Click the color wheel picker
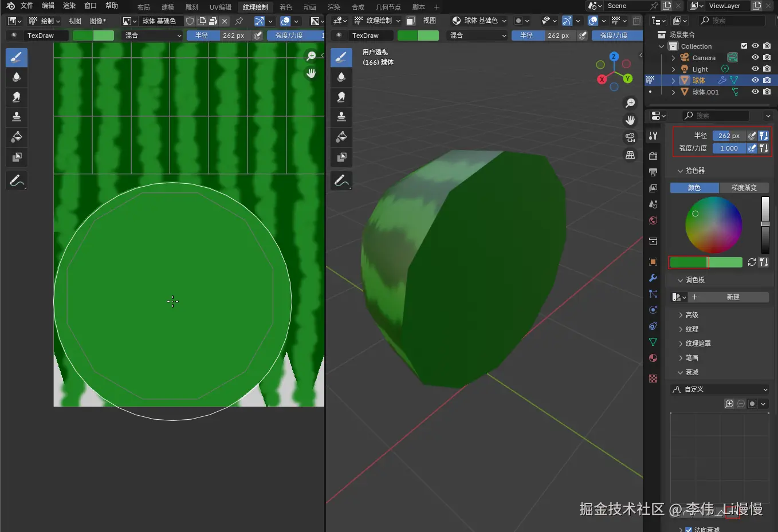This screenshot has height=532, width=778. (x=713, y=225)
